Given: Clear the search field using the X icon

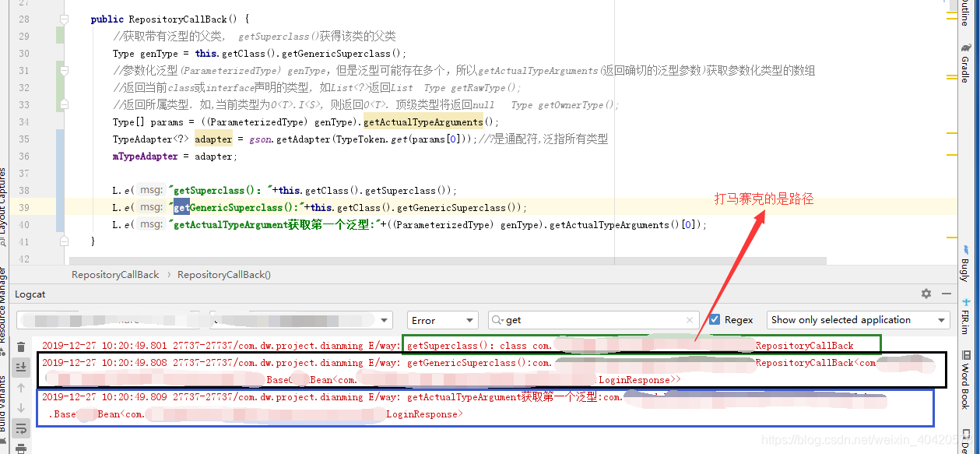Looking at the screenshot, I should [x=690, y=319].
